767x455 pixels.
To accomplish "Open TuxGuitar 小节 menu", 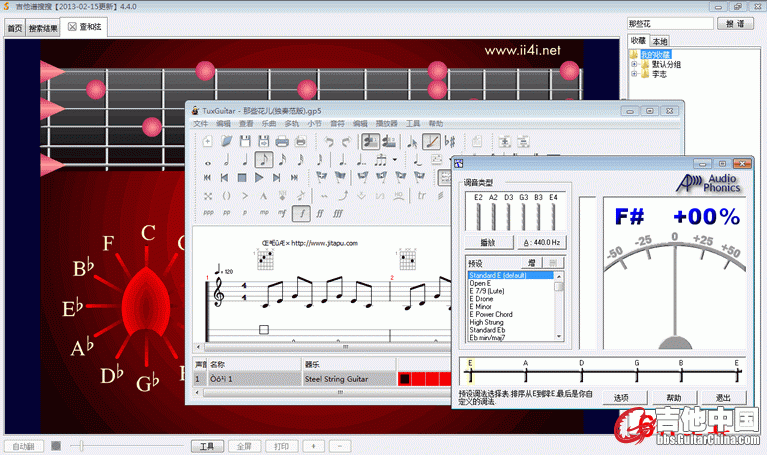I will click(x=315, y=124).
